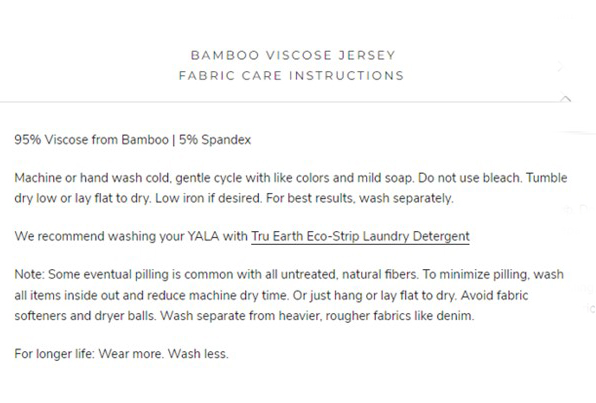
Task: Click the faint right chevron beside the title
Action: point(560,67)
